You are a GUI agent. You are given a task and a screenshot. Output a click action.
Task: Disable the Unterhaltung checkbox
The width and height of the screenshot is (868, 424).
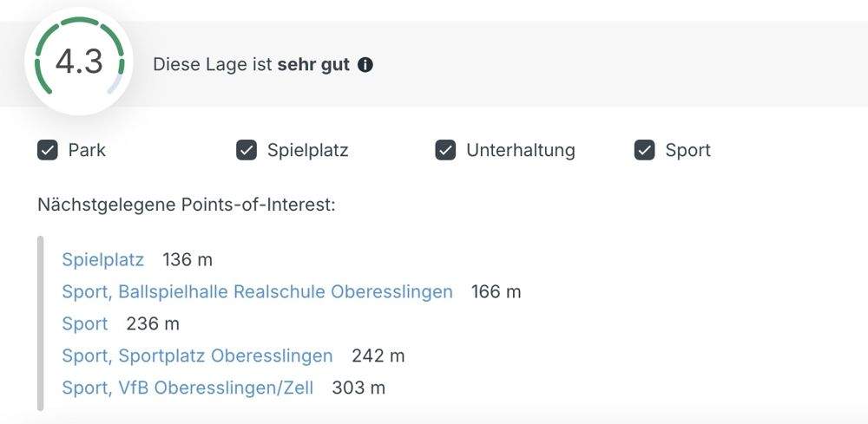coord(445,150)
